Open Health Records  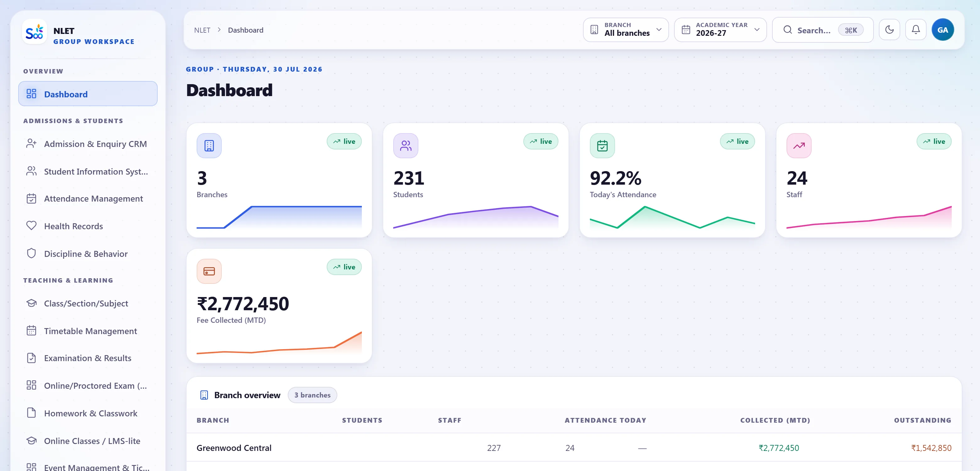pos(88,226)
